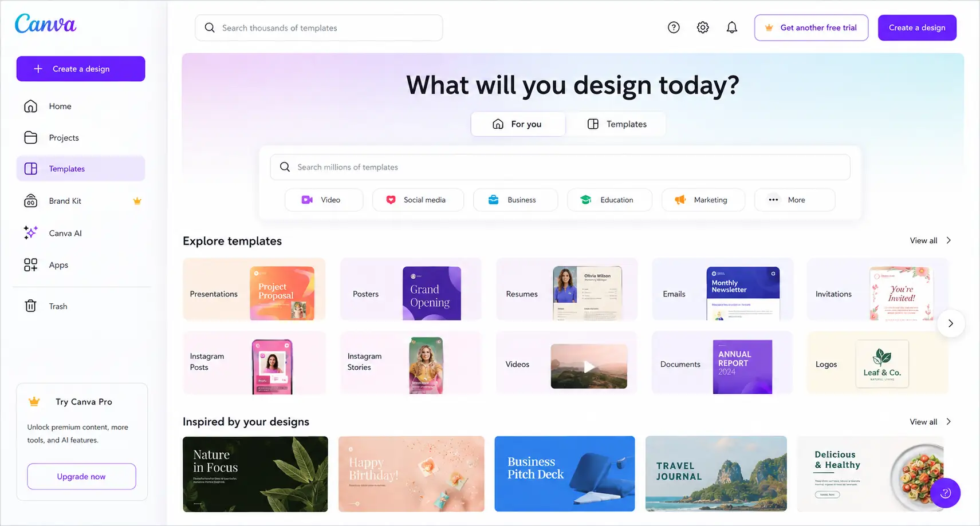Open notifications bell icon
The width and height of the screenshot is (980, 526).
click(732, 27)
